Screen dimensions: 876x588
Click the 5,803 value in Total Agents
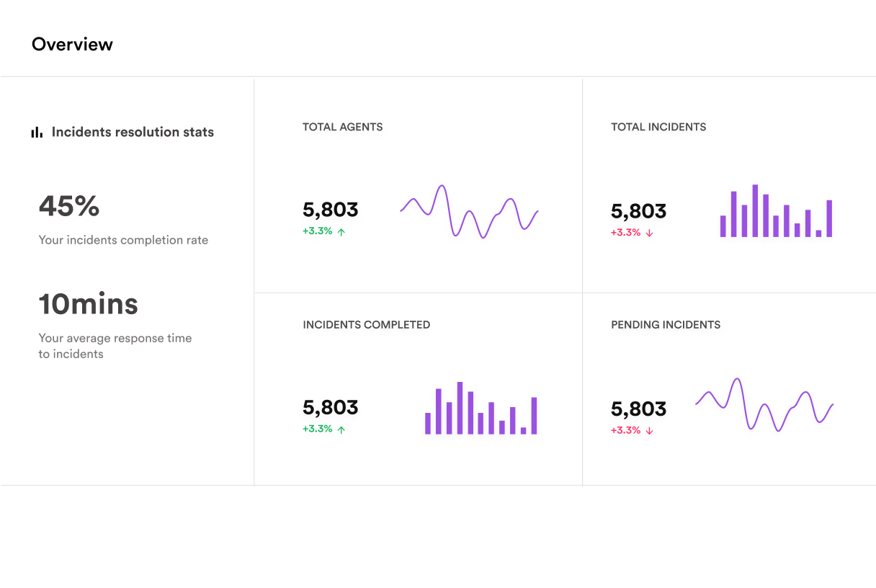[x=330, y=210]
